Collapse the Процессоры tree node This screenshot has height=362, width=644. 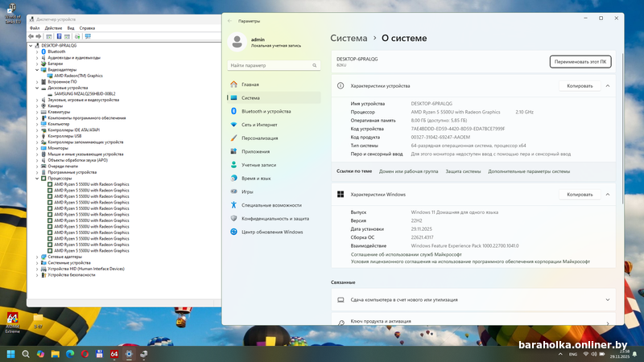click(38, 178)
